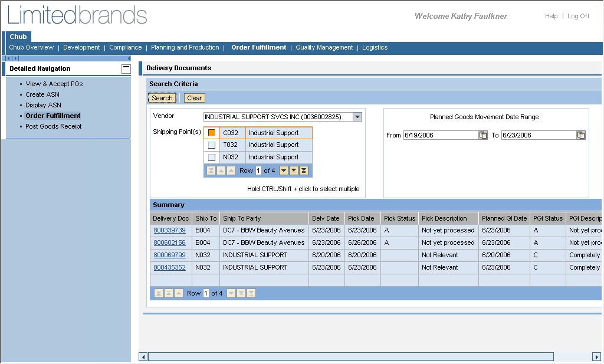
Task: Open the To date calendar picker
Action: [581, 135]
